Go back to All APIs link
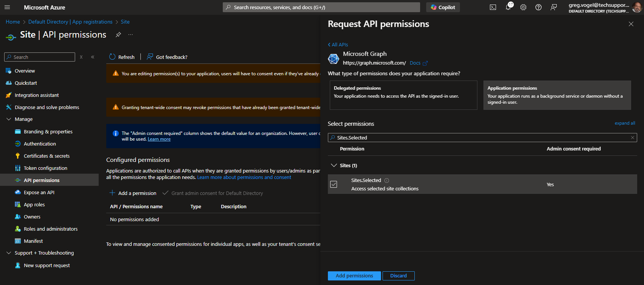The height and width of the screenshot is (285, 644). 338,44
